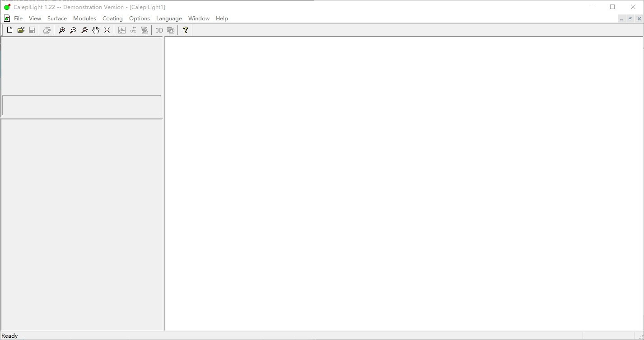Click the zoom in magnifier icon
This screenshot has width=644, height=340.
pyautogui.click(x=62, y=30)
